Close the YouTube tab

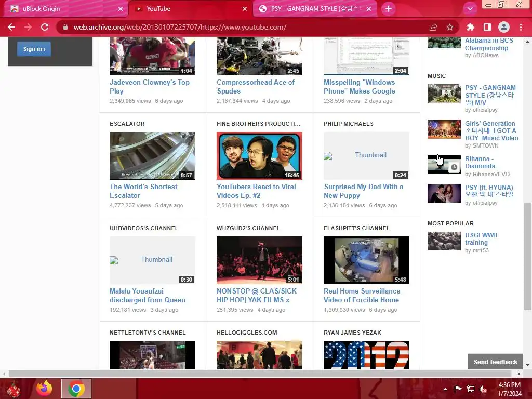click(x=245, y=9)
